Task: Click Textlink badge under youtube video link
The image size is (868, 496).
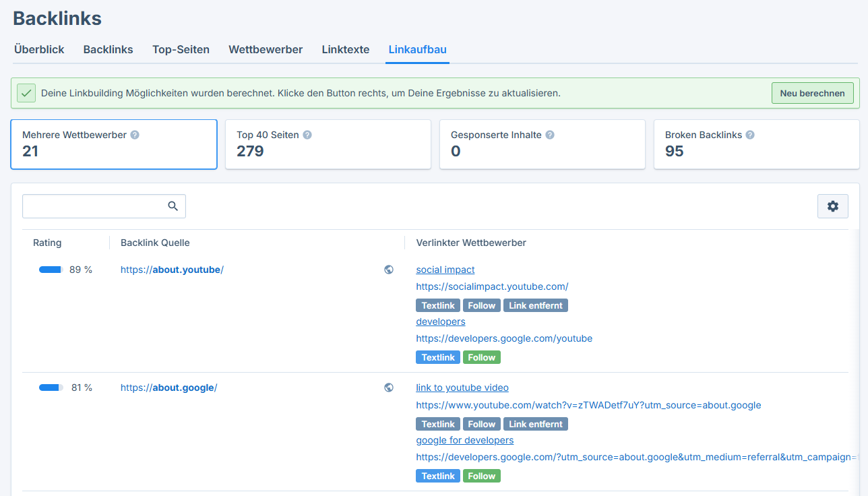Action: point(438,424)
